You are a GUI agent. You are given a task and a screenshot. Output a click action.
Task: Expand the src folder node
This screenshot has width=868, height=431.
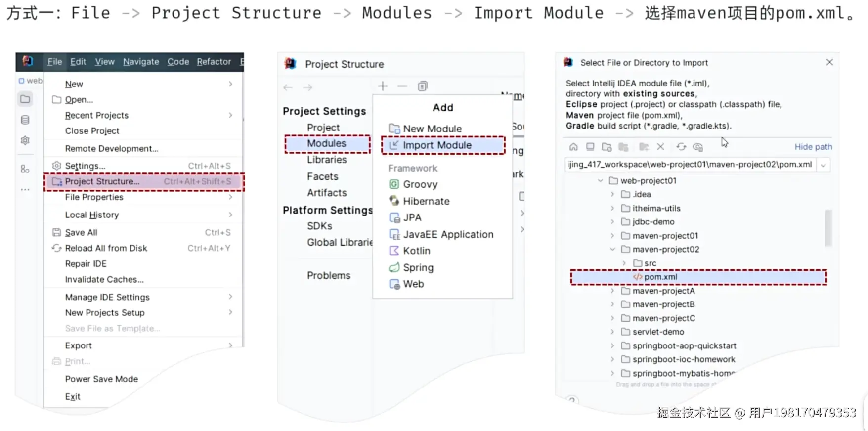pyautogui.click(x=624, y=263)
